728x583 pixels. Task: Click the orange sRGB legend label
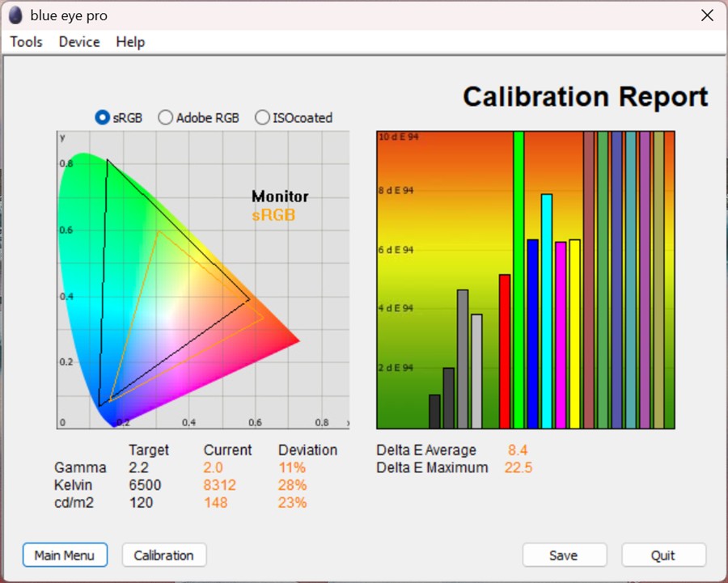[x=273, y=215]
